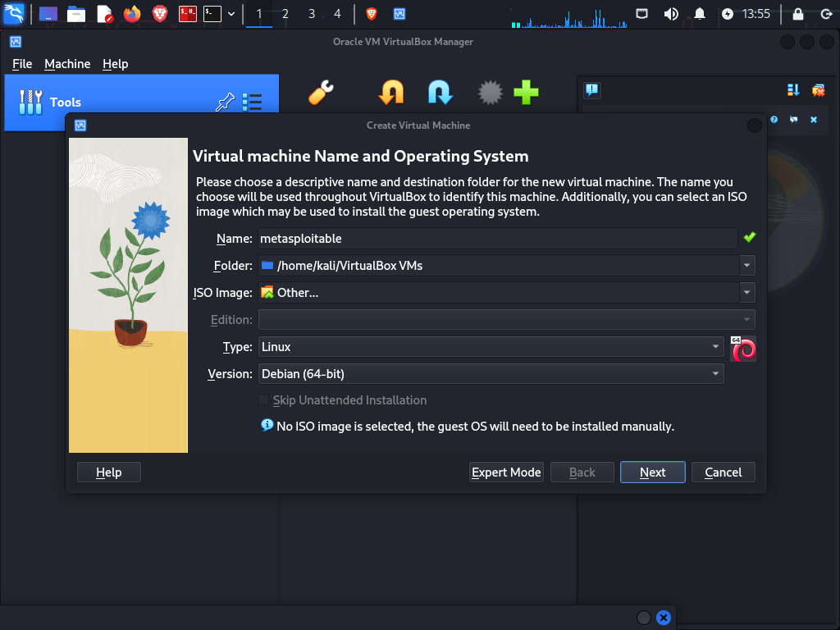Click the network connection tray icon
This screenshot has width=840, height=630.
[641, 14]
